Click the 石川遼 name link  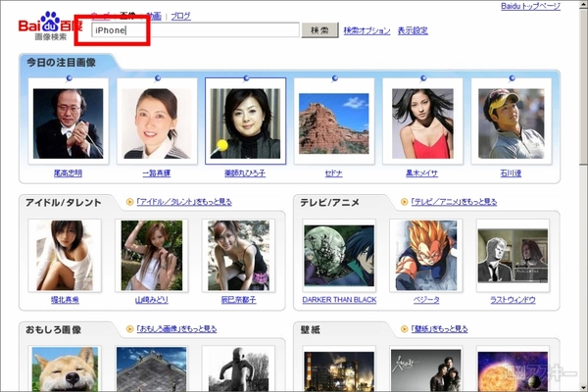tap(511, 173)
